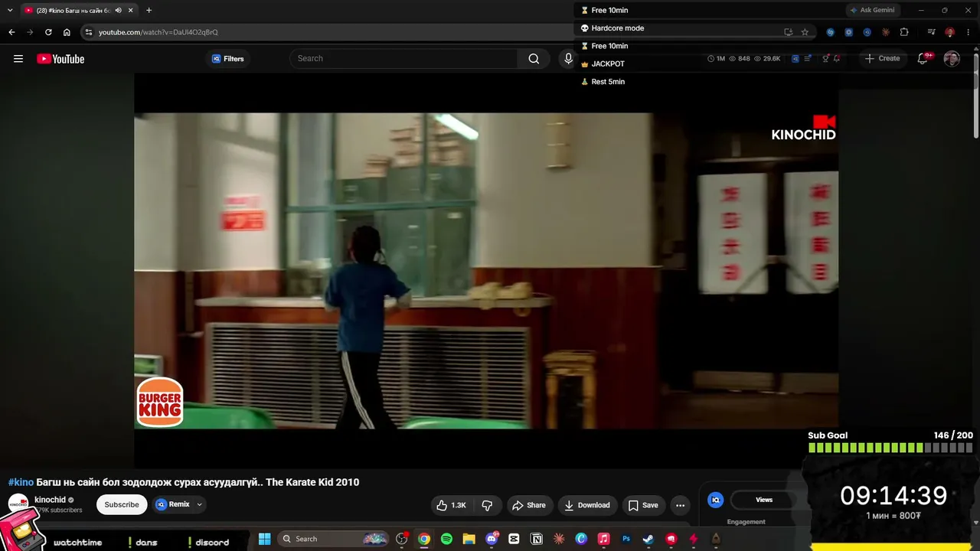Expand the tab search dropdown
980x551 pixels.
(x=10, y=10)
